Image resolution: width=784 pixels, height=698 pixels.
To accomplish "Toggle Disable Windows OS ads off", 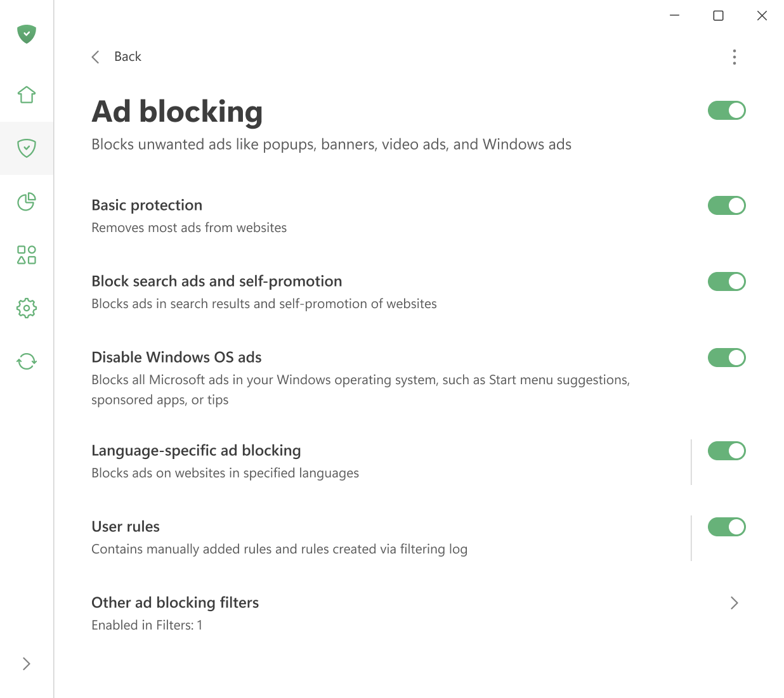I will pyautogui.click(x=726, y=358).
